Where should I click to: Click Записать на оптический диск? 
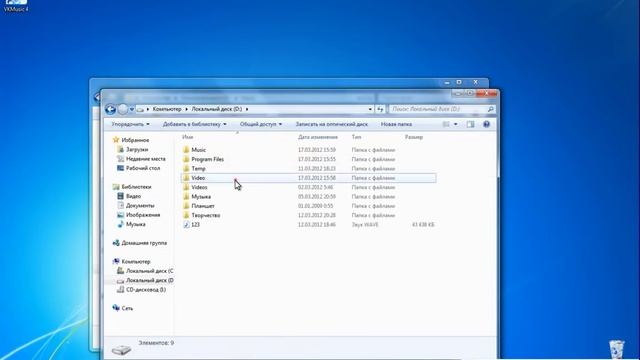click(x=331, y=124)
